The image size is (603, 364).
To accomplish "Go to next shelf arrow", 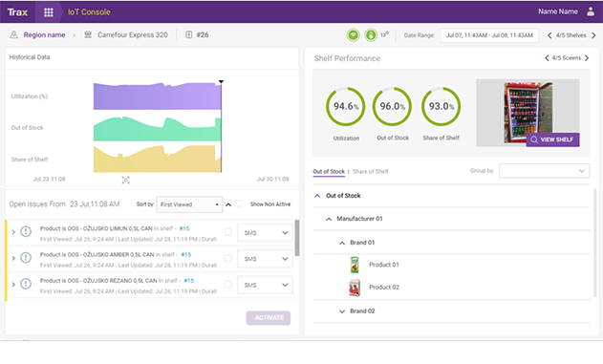I will 593,35.
